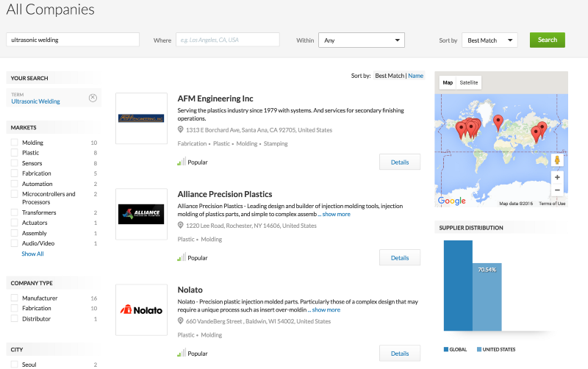Focus the Where location input

pyautogui.click(x=228, y=40)
